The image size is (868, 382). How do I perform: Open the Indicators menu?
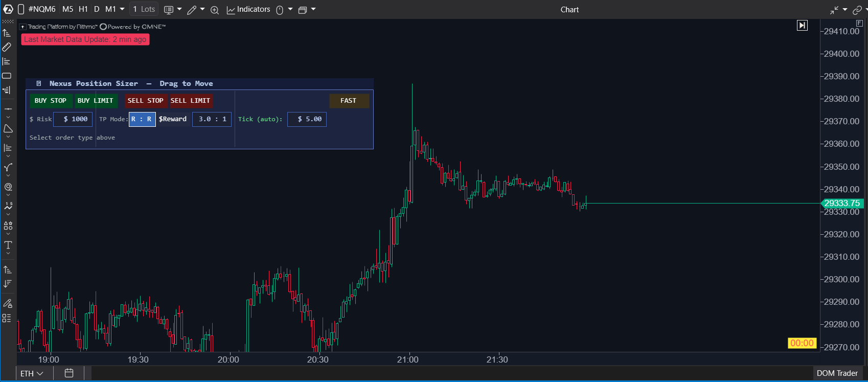(248, 9)
